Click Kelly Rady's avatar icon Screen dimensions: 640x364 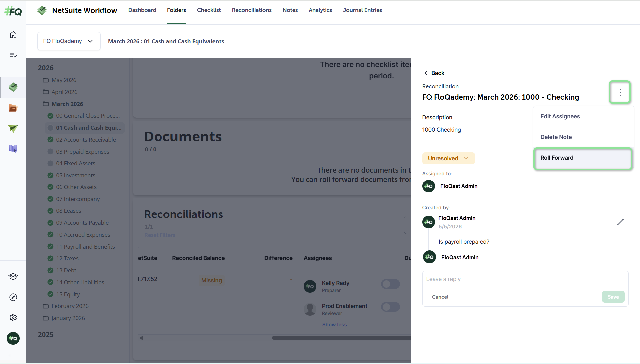click(310, 286)
